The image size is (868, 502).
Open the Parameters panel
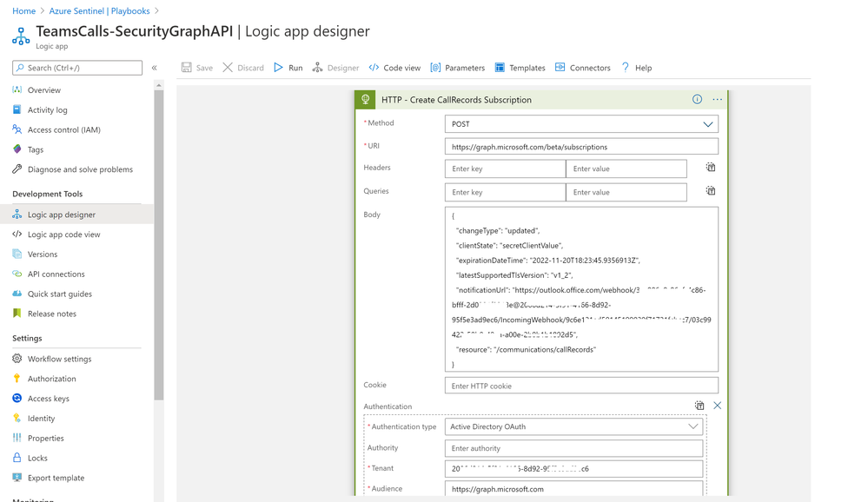[x=457, y=68]
